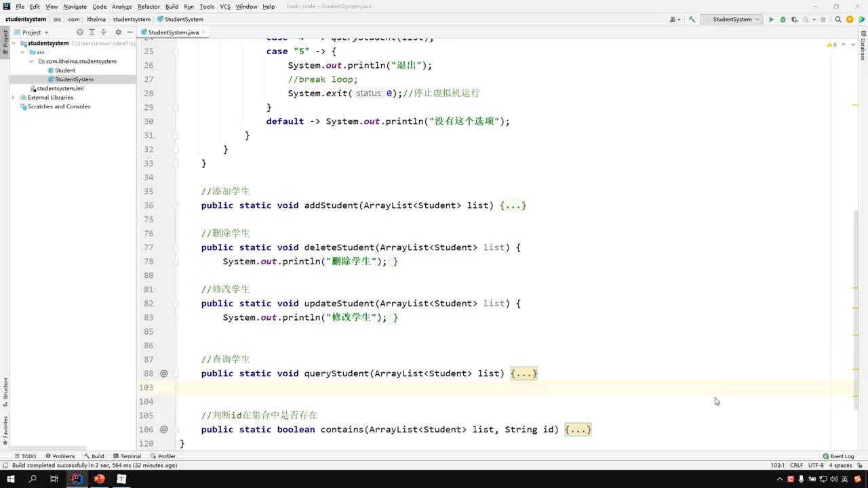Image resolution: width=868 pixels, height=488 pixels.
Task: Open PowerPoint from Windows taskbar
Action: [99, 479]
